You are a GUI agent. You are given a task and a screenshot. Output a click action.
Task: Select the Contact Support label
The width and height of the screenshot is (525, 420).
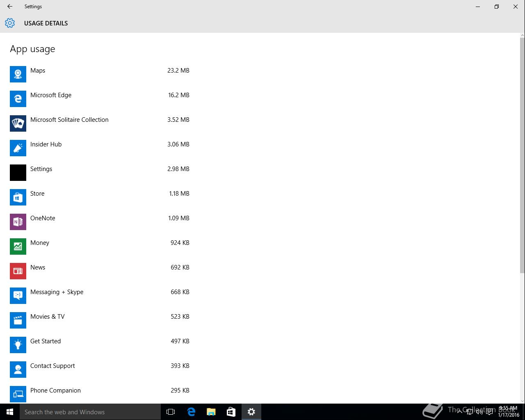point(52,366)
